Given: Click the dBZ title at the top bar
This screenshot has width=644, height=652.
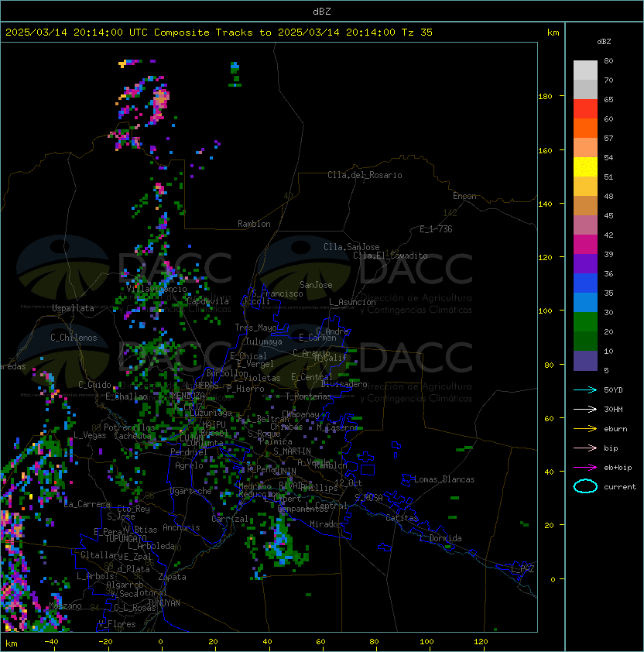Looking at the screenshot, I should click(x=322, y=12).
